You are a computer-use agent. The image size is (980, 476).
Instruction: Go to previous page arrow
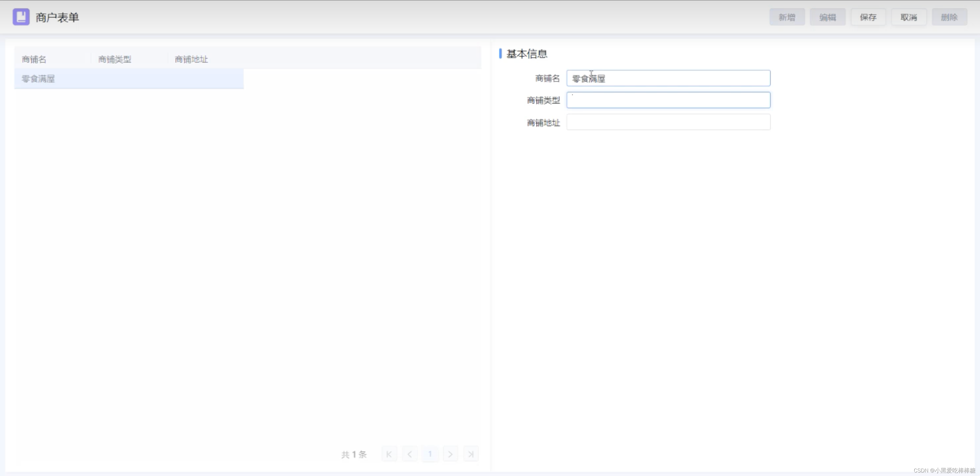click(x=410, y=454)
